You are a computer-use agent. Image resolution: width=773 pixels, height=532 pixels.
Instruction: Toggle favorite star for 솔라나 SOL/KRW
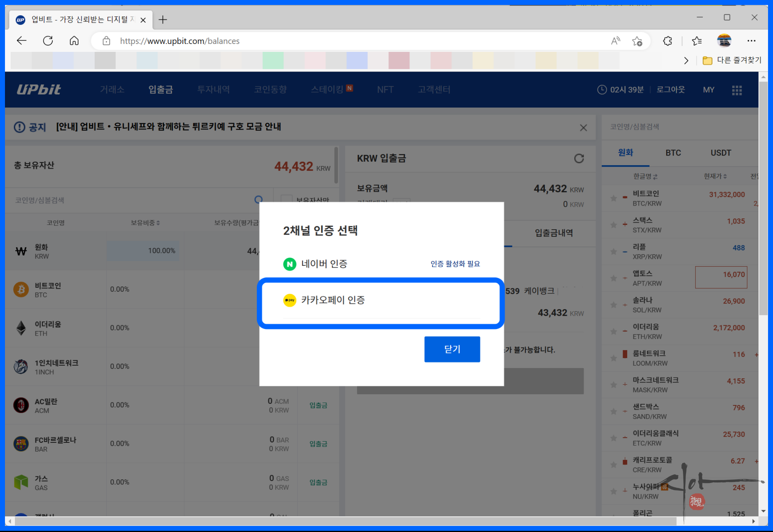614,305
